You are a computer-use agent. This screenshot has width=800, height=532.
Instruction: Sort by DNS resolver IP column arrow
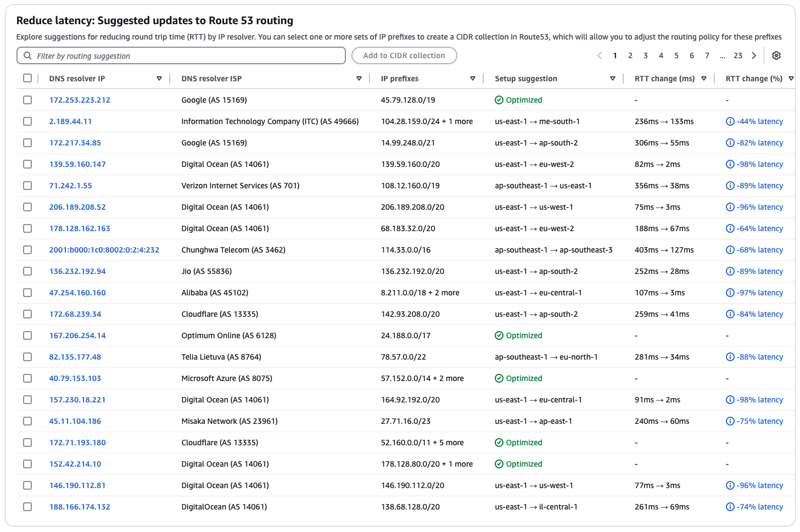click(159, 79)
